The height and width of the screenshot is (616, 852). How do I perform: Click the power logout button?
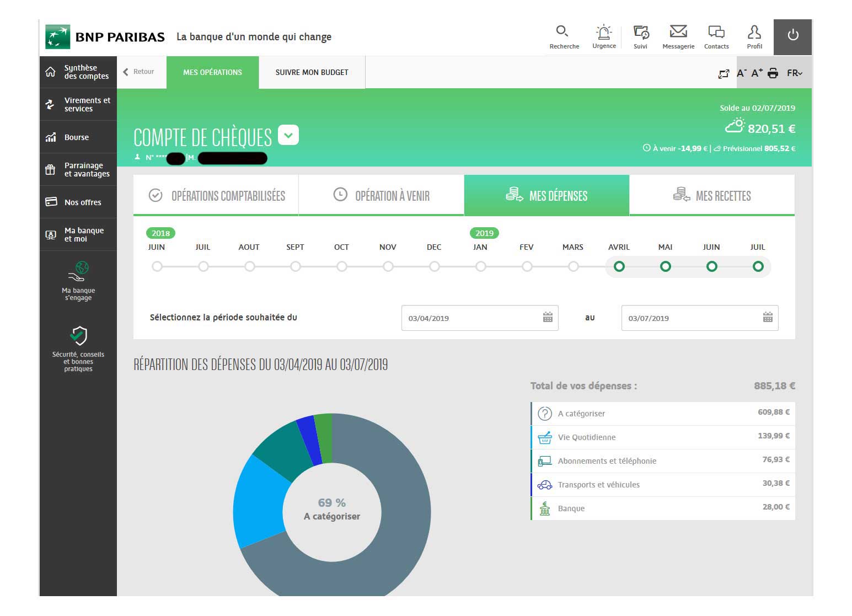[x=792, y=36]
